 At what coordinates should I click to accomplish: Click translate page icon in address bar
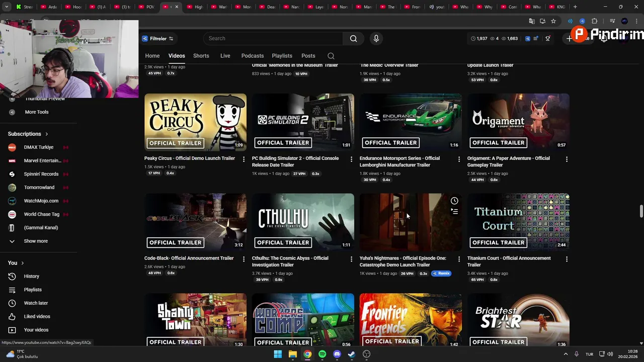[x=532, y=21]
